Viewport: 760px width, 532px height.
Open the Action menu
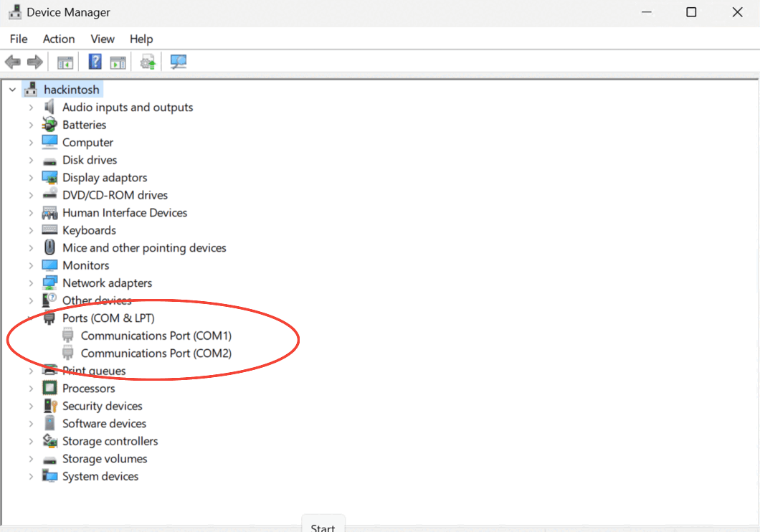coord(58,39)
